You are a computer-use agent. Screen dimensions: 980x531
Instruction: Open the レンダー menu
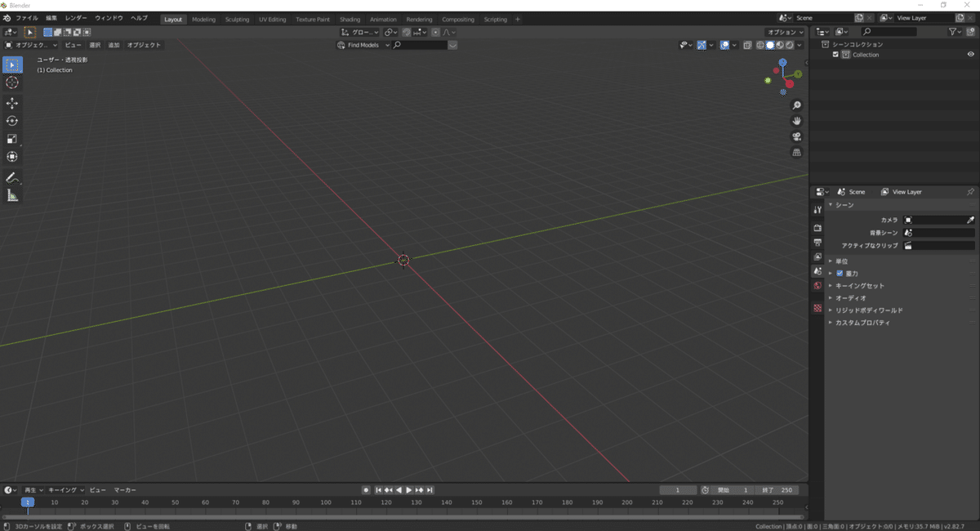(x=76, y=18)
